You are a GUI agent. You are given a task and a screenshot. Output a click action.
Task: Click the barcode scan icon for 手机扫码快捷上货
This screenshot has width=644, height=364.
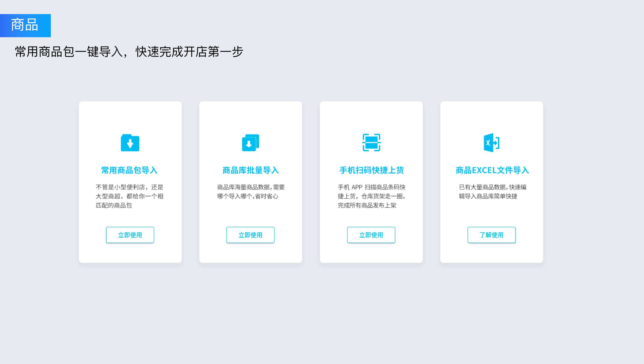click(x=371, y=143)
